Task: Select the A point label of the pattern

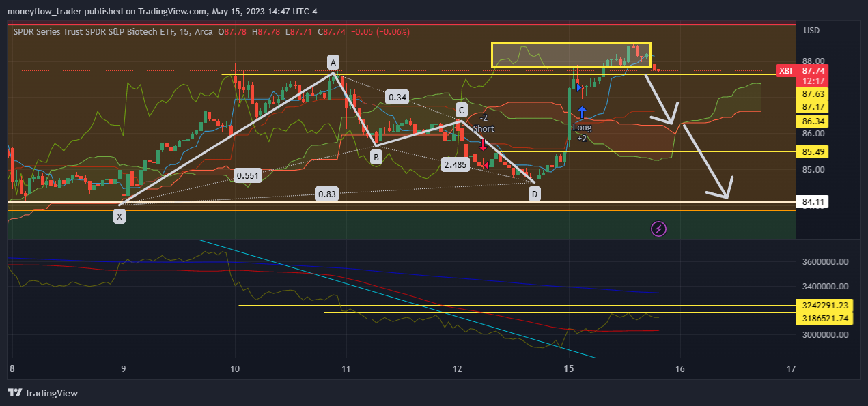Action: click(x=333, y=63)
